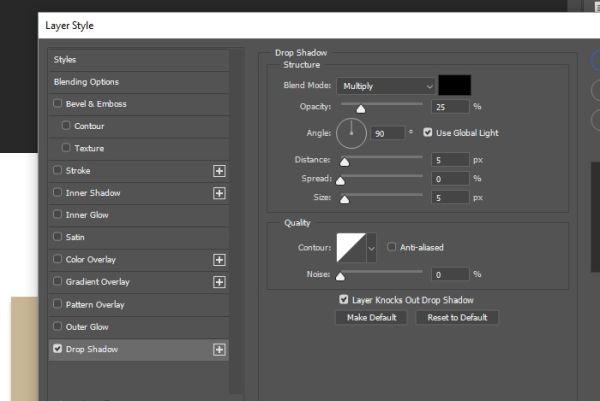Add another Inner Shadow with plus icon
Image resolution: width=600 pixels, height=401 pixels.
coord(219,193)
